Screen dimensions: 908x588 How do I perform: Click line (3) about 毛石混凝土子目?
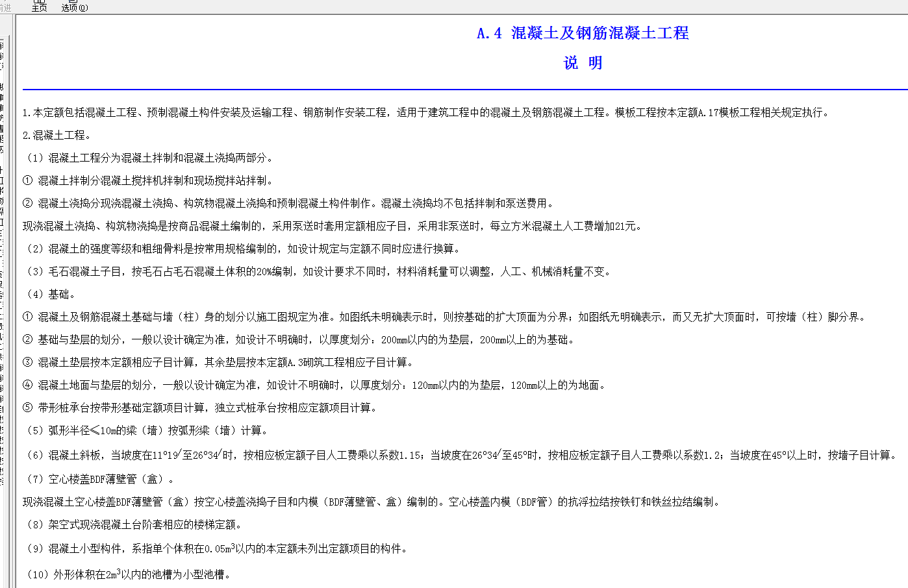(x=318, y=272)
